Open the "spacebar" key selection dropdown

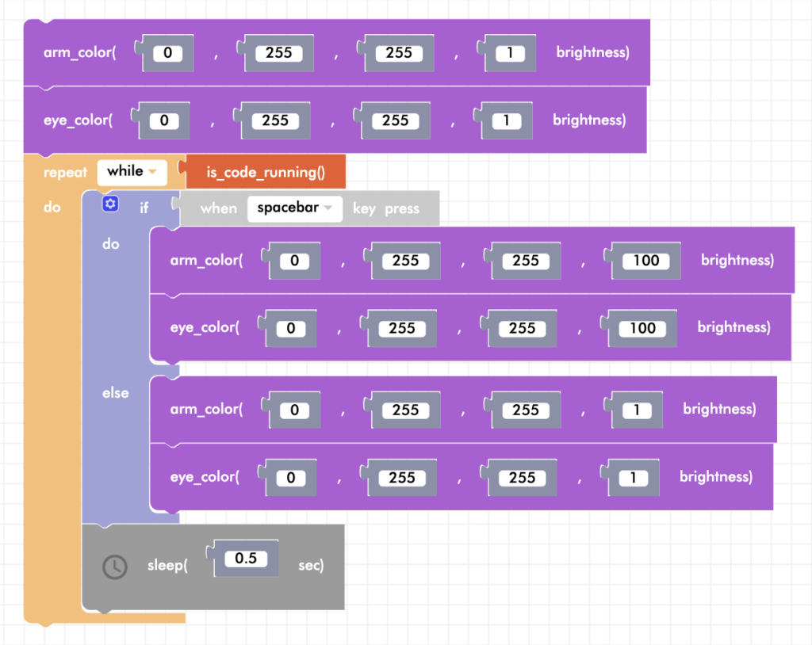pyautogui.click(x=294, y=208)
